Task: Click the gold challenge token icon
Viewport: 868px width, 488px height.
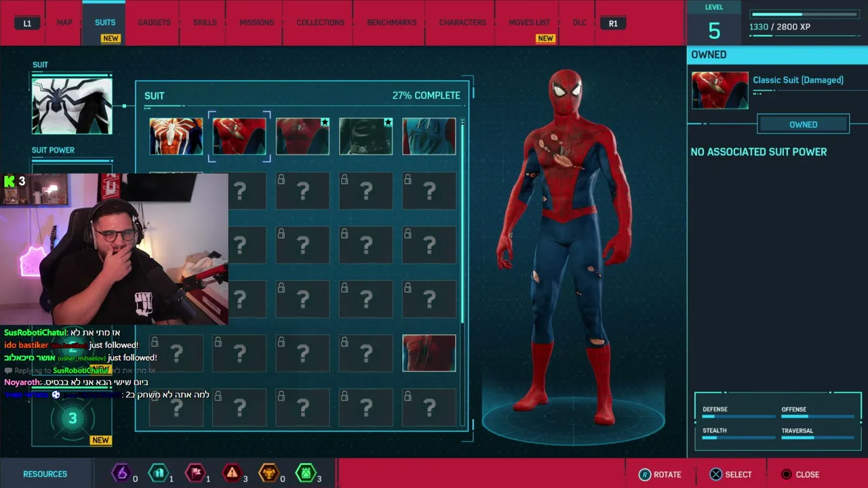Action: point(269,472)
